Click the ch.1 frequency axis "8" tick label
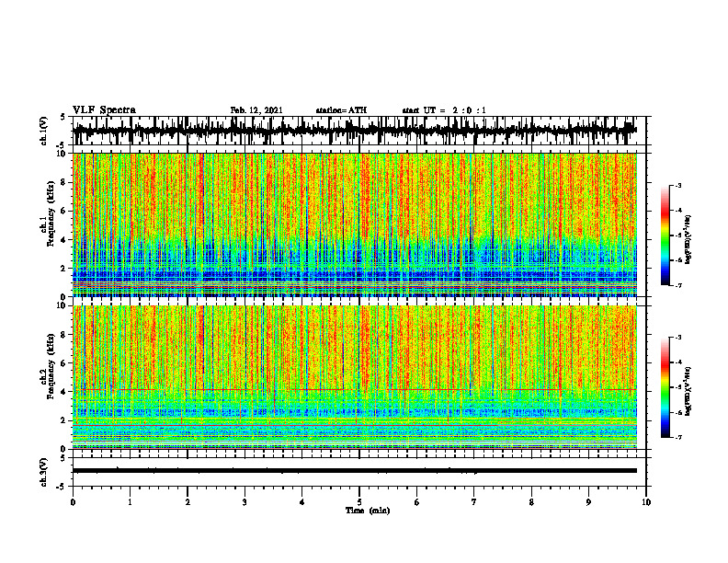Screen dimensions: 728x563 click(x=64, y=182)
